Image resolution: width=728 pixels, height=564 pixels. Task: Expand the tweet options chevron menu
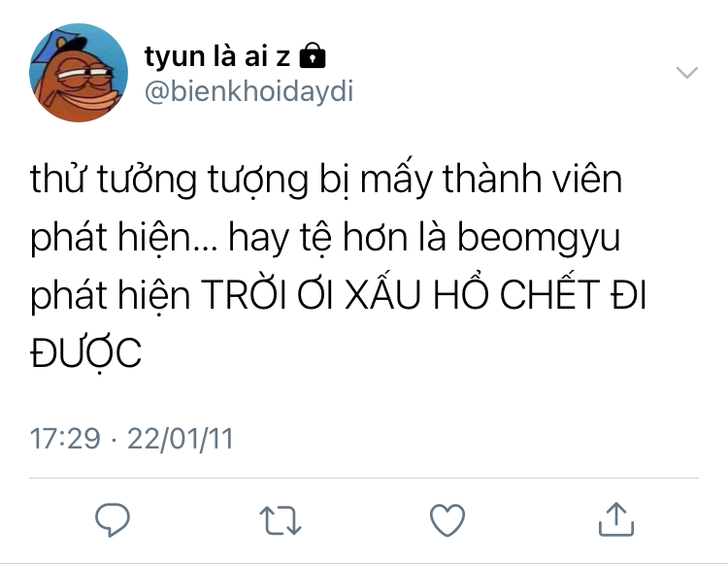[686, 73]
